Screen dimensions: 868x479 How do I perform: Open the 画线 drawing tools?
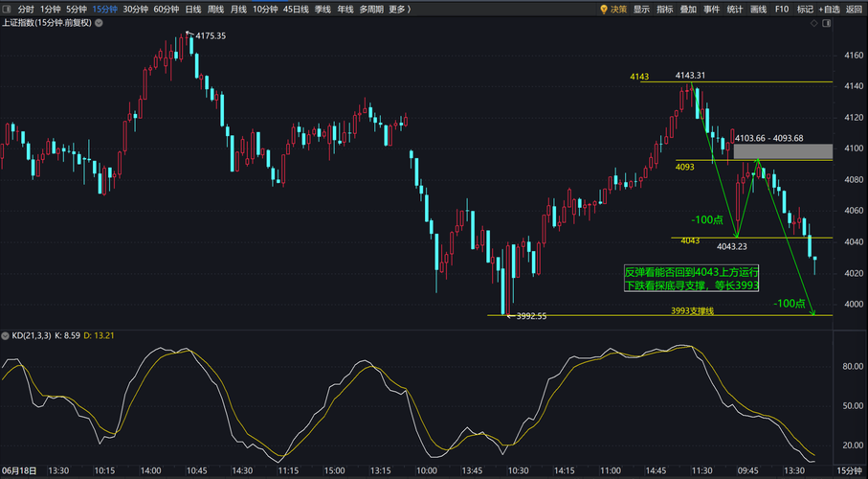click(758, 9)
